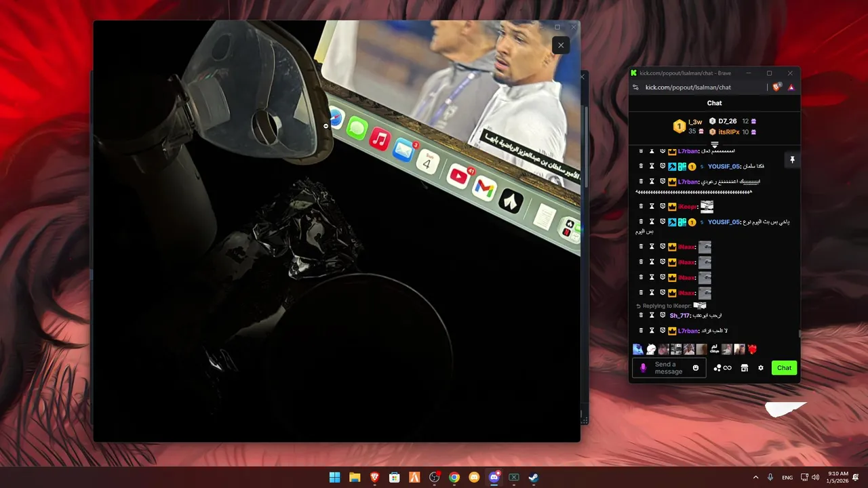Open Xbox Game Bar icon on taskbar

(514, 477)
